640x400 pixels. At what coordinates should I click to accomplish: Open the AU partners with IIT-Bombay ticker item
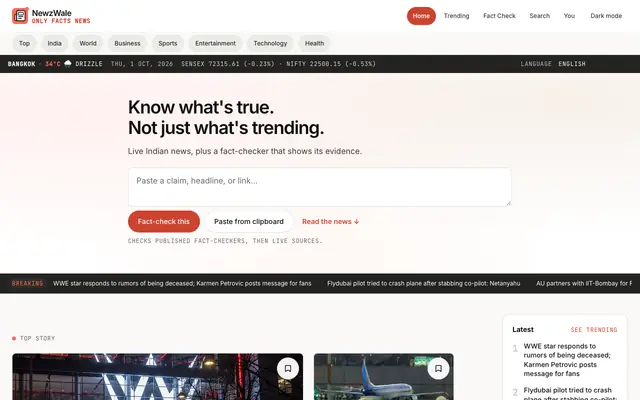(584, 283)
